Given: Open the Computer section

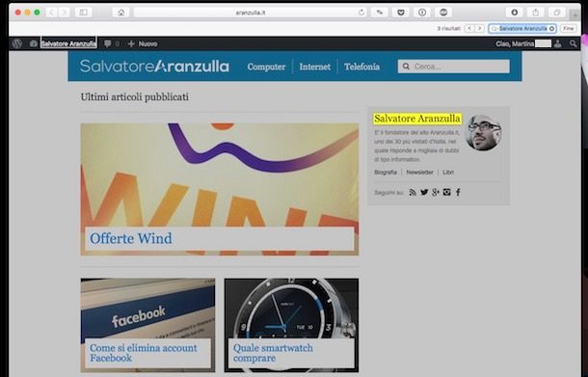Looking at the screenshot, I should click(x=266, y=67).
